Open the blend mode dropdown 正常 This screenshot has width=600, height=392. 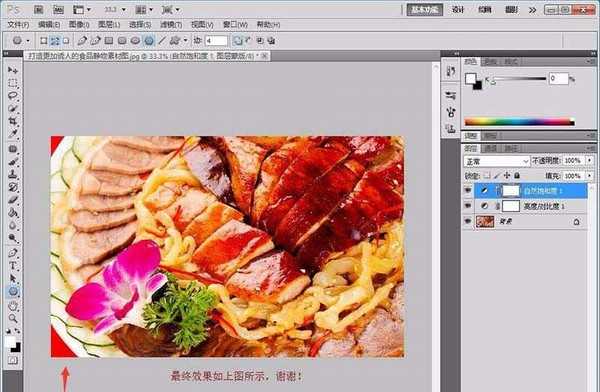[496, 162]
